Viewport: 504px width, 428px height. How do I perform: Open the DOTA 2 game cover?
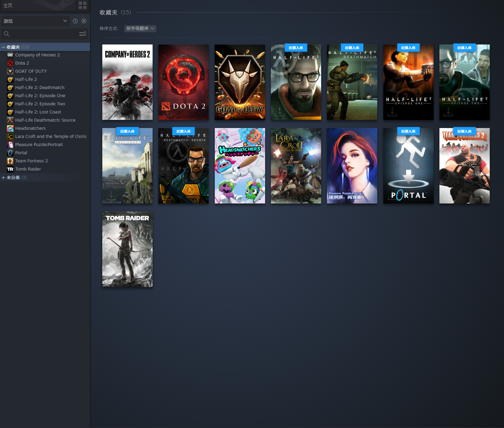pos(184,82)
